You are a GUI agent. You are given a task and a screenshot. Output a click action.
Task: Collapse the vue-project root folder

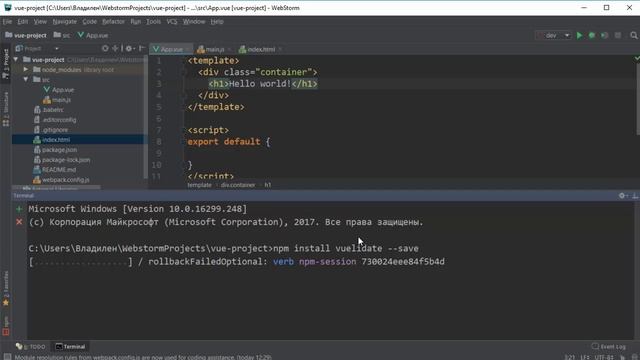coord(16,60)
